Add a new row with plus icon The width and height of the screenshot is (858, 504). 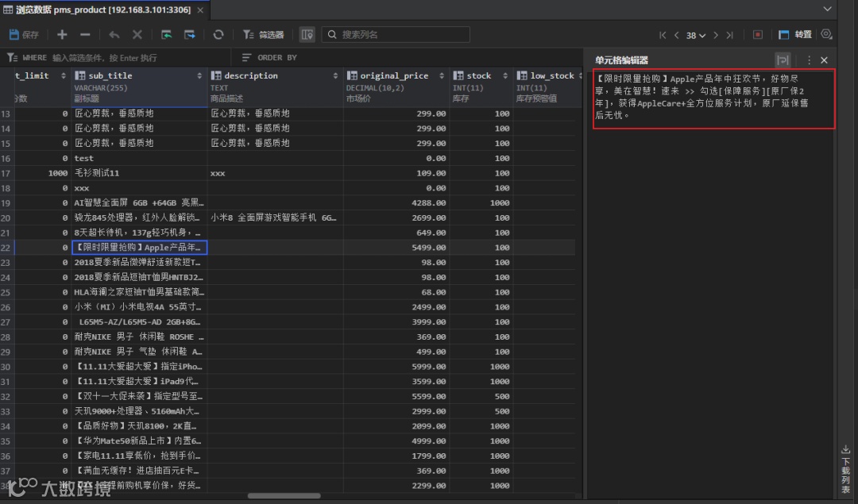pyautogui.click(x=62, y=34)
